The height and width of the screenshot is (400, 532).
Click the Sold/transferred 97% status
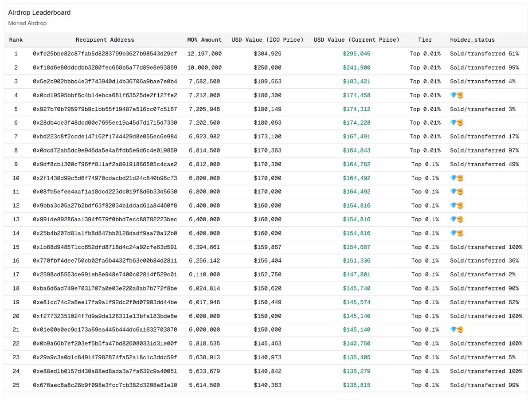pos(484,151)
